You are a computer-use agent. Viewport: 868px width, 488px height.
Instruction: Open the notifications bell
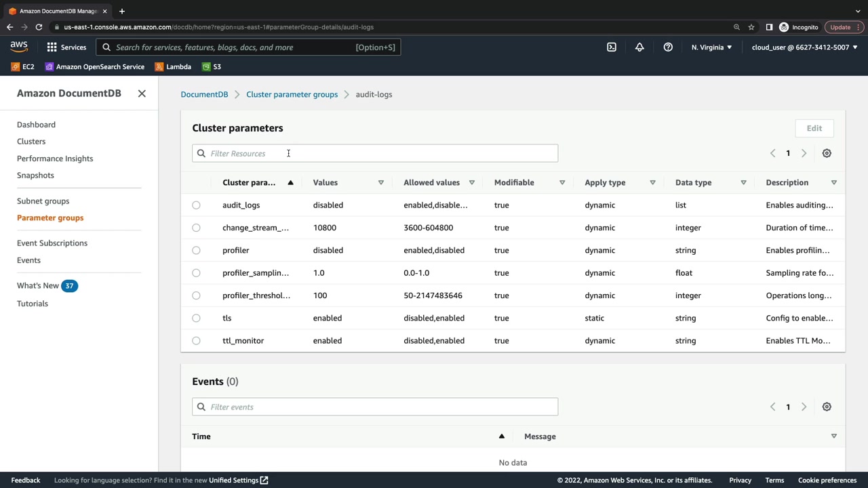click(639, 47)
